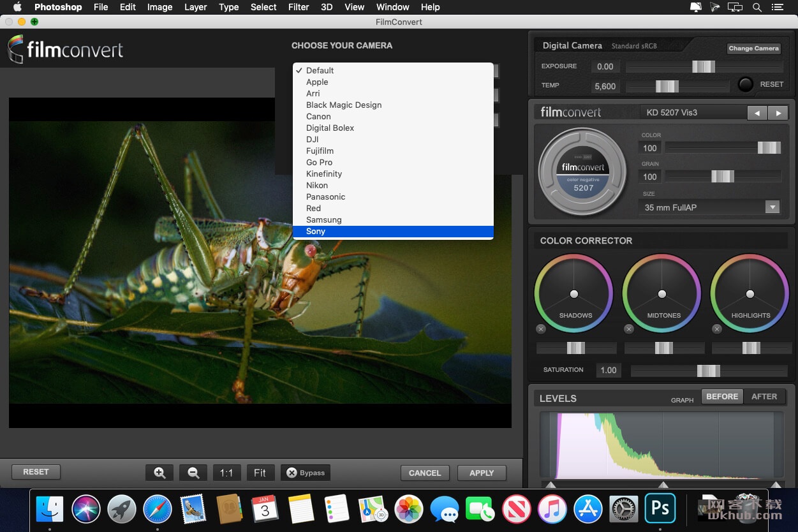Open the Apple menu
798x532 pixels.
click(x=17, y=7)
